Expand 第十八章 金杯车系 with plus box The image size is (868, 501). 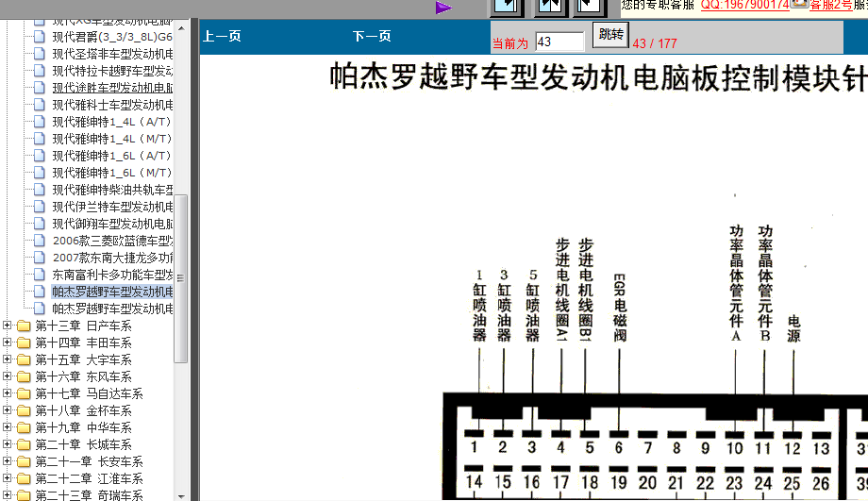[7, 410]
